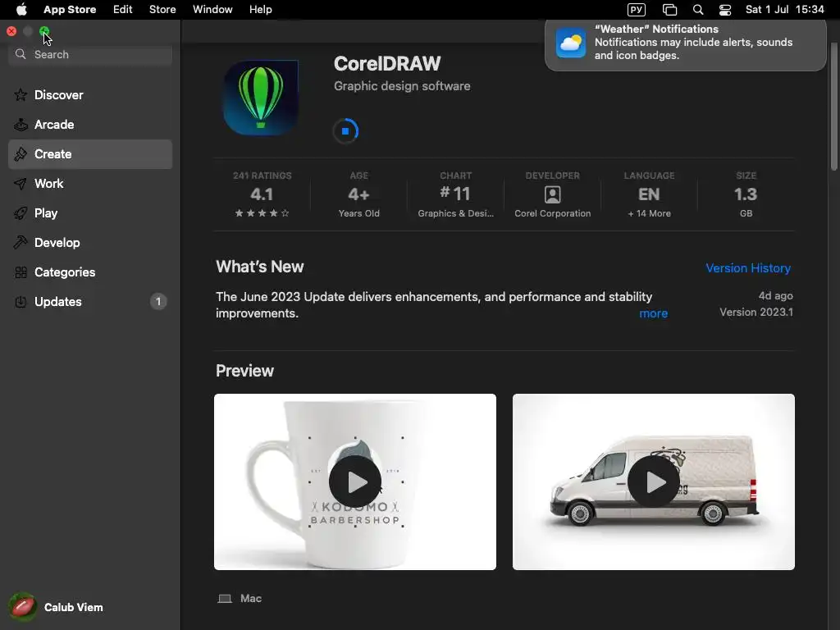The height and width of the screenshot is (630, 840).
Task: Click the Updates badge showing 1
Action: click(x=158, y=302)
